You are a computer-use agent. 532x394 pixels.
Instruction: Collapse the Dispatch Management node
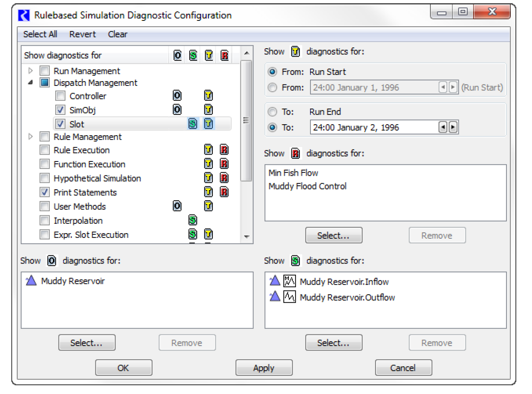[x=31, y=83]
